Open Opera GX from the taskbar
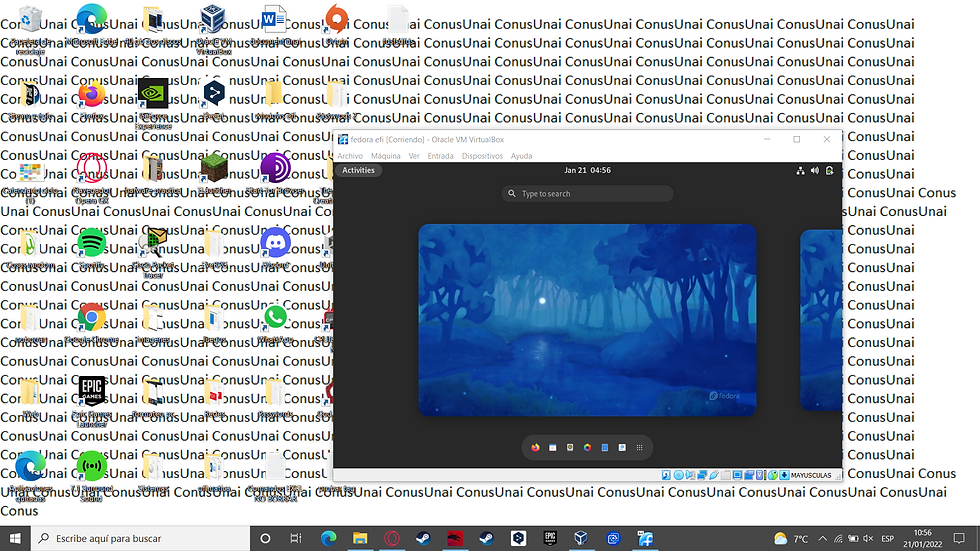The height and width of the screenshot is (551, 980). point(392,538)
